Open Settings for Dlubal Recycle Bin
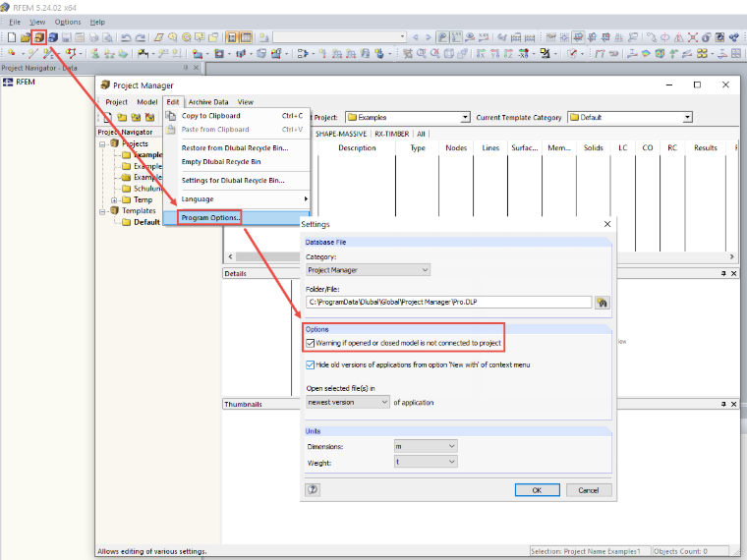Image resolution: width=747 pixels, height=560 pixels. (236, 181)
